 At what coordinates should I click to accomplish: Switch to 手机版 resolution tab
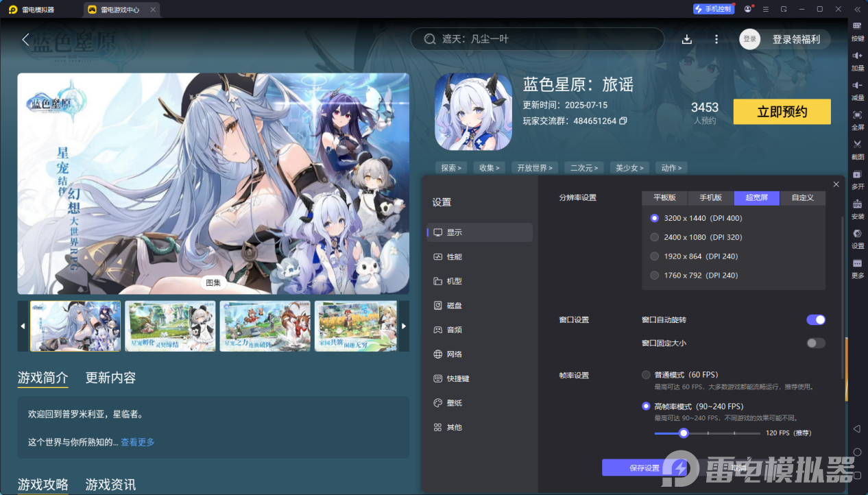pyautogui.click(x=711, y=197)
